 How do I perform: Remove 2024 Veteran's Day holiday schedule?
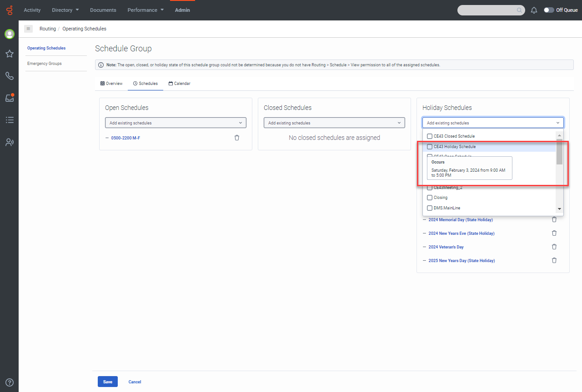pyautogui.click(x=554, y=247)
